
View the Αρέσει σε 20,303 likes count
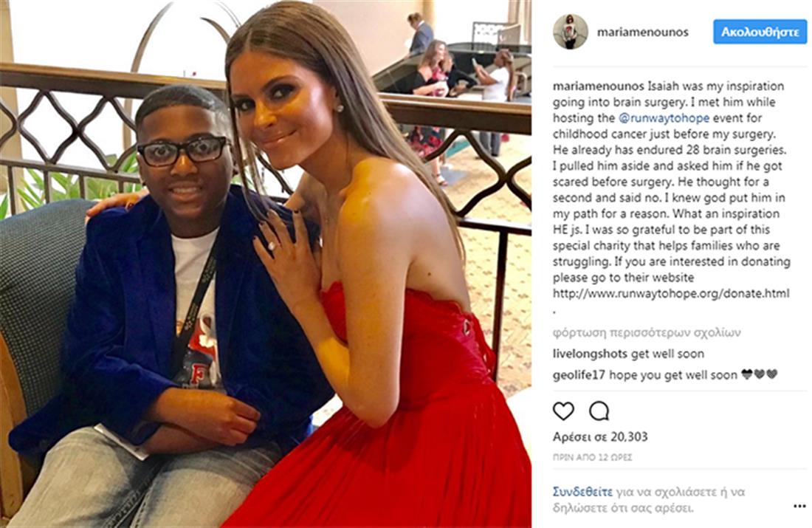pos(600,437)
